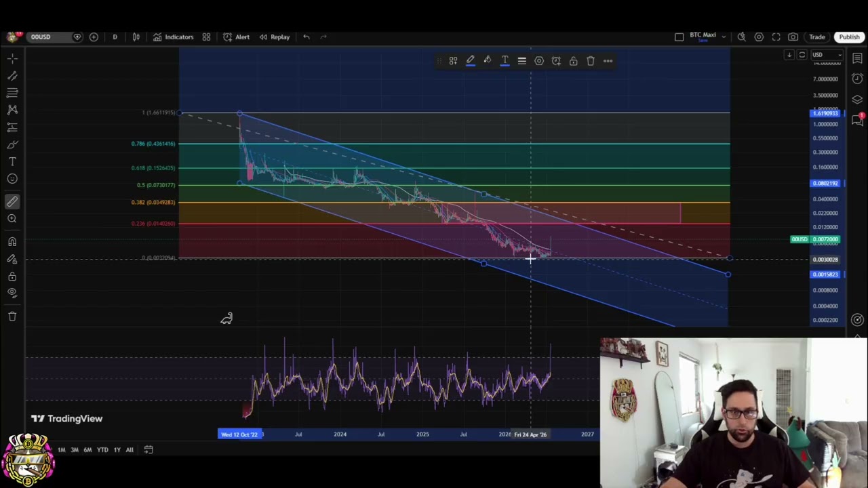This screenshot has width=868, height=488.
Task: Open the D timeframe interval selector
Action: [x=115, y=37]
